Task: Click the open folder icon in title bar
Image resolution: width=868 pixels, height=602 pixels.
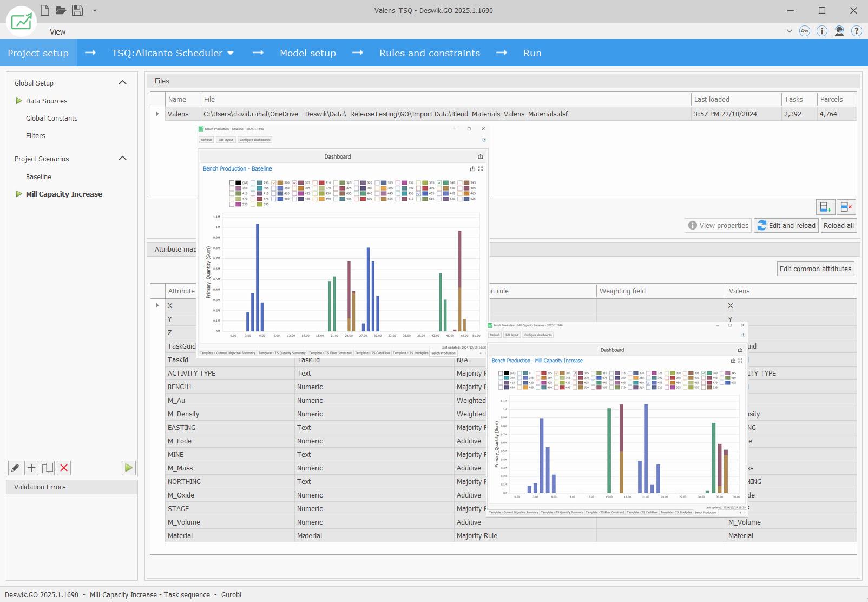Action: click(x=61, y=10)
